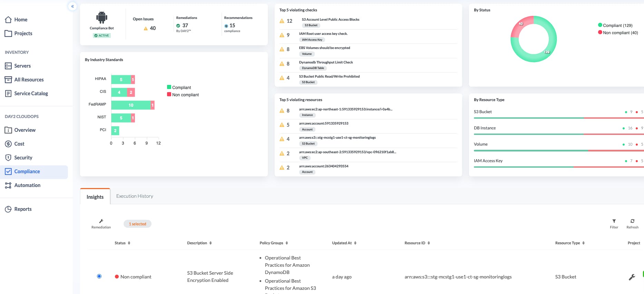Click the Remediation wrench icon above the table
This screenshot has width=644, height=294.
(101, 221)
